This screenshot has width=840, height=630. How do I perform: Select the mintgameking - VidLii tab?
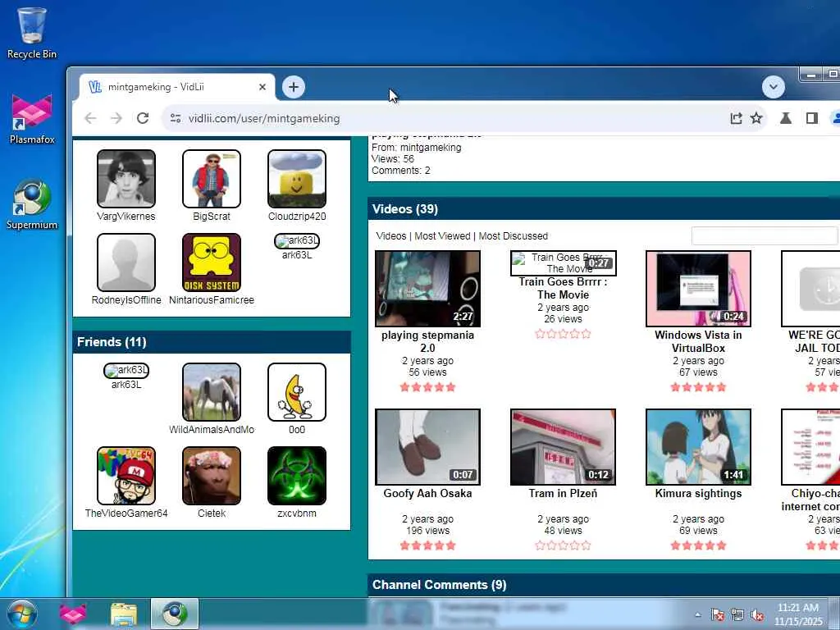point(177,87)
